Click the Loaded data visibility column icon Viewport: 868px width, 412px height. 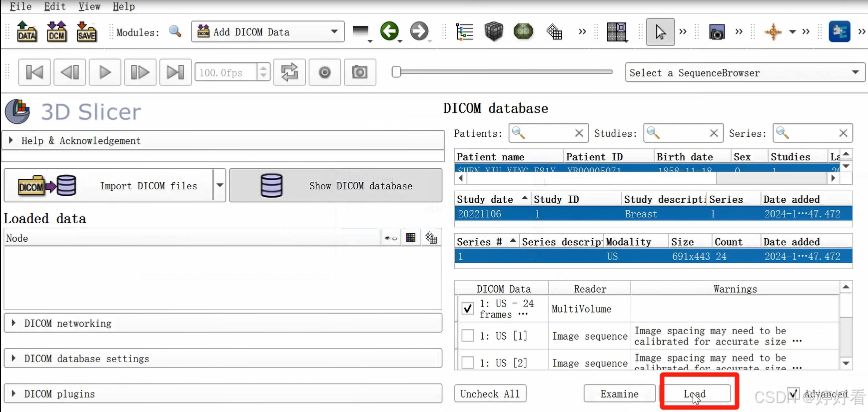click(391, 238)
